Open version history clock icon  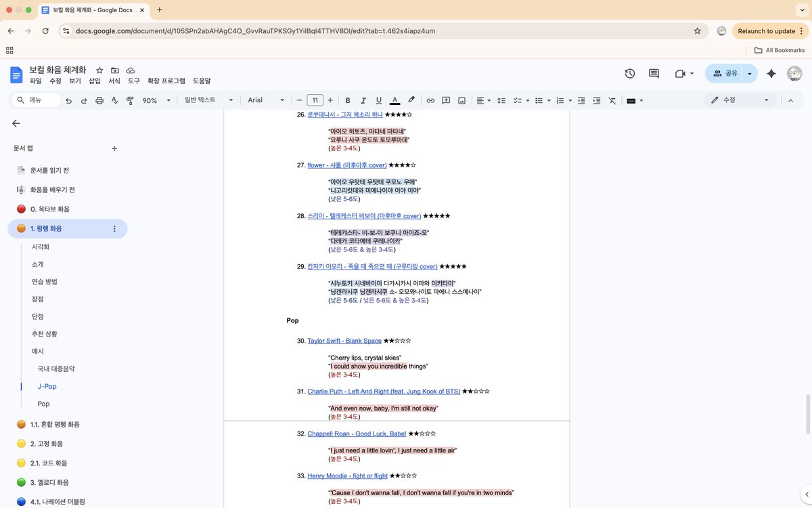[629, 73]
